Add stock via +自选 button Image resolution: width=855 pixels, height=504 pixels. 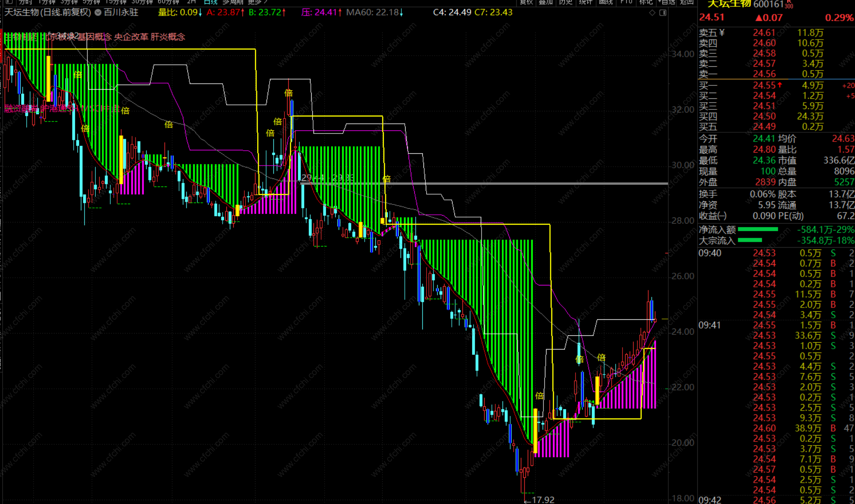(666, 2)
